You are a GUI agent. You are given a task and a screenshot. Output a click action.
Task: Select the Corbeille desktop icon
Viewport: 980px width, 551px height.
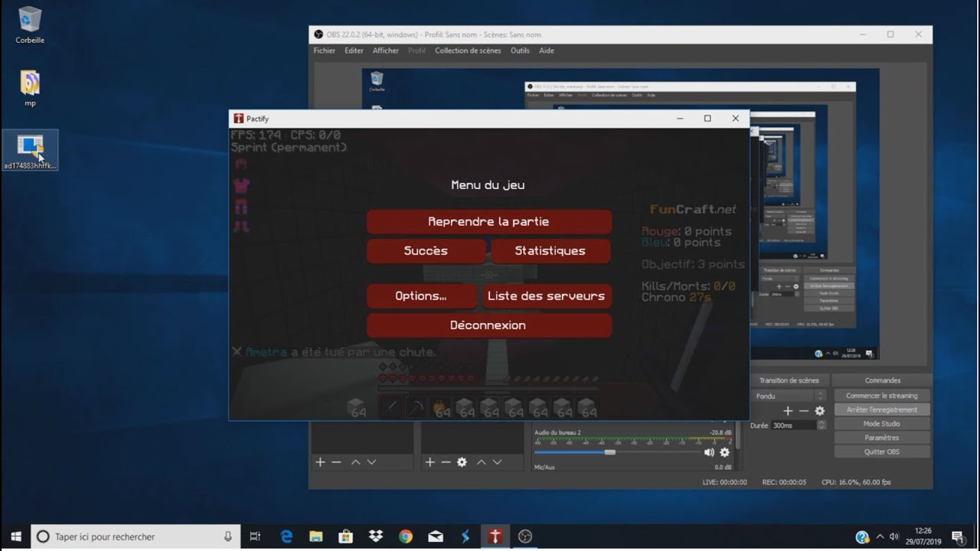point(30,25)
